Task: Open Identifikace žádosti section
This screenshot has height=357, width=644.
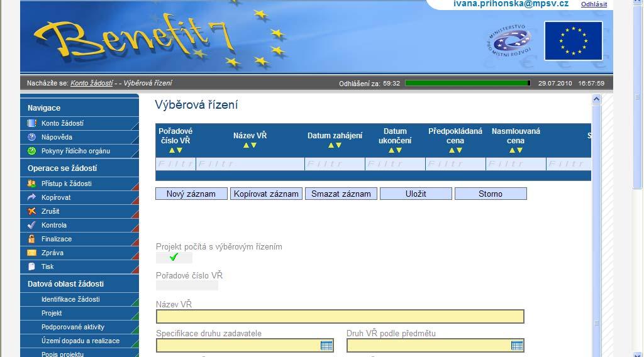Action: [x=70, y=300]
